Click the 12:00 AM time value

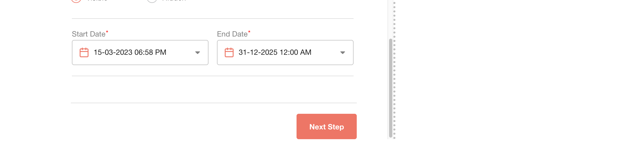(x=295, y=52)
